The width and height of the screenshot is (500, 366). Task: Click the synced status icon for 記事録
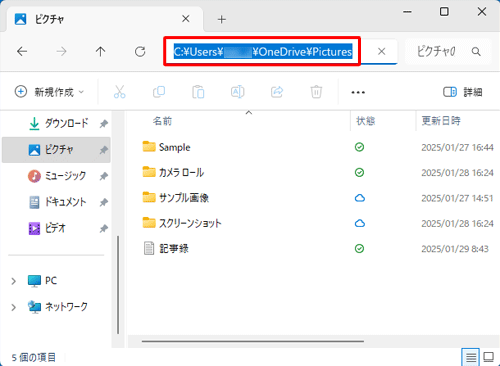click(x=359, y=249)
